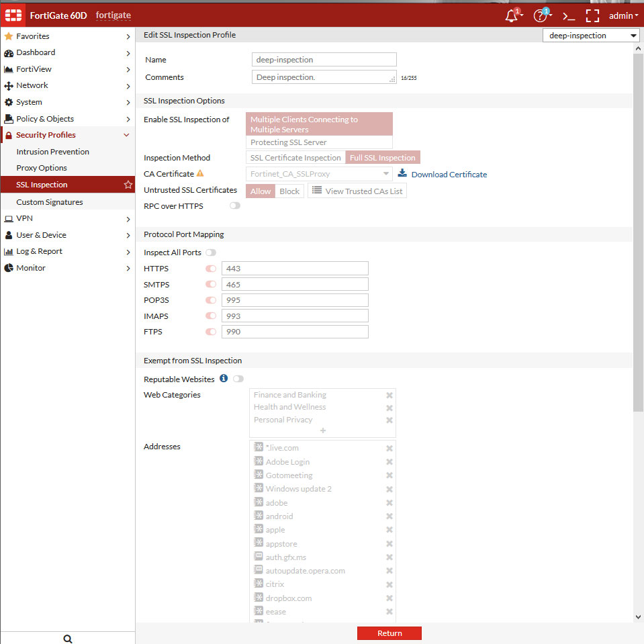This screenshot has width=644, height=644.
Task: Open View Trusted CAs List
Action: click(357, 191)
